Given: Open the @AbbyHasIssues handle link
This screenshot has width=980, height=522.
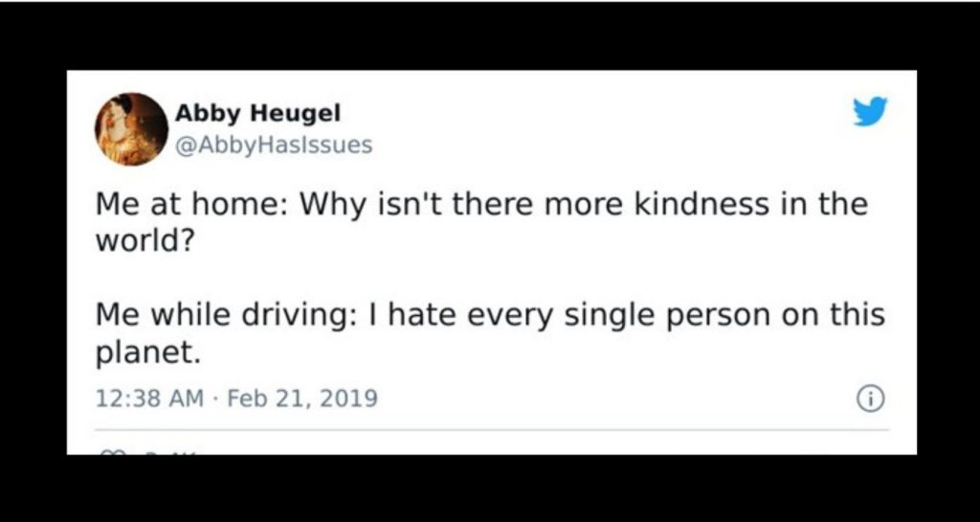Looking at the screenshot, I should (274, 145).
